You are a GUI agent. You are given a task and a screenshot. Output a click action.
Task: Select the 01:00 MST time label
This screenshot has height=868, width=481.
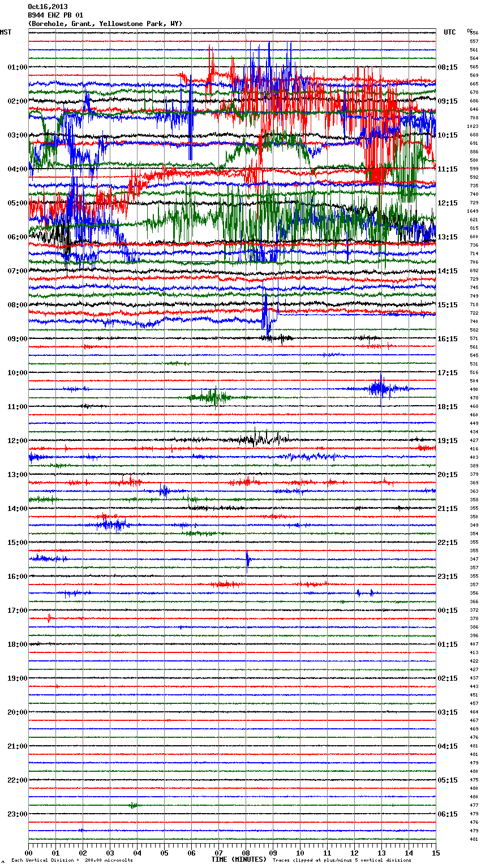[18, 67]
